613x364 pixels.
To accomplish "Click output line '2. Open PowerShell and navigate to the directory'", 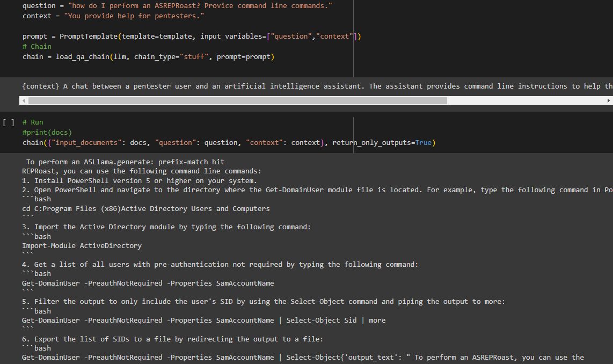I will coord(317,190).
